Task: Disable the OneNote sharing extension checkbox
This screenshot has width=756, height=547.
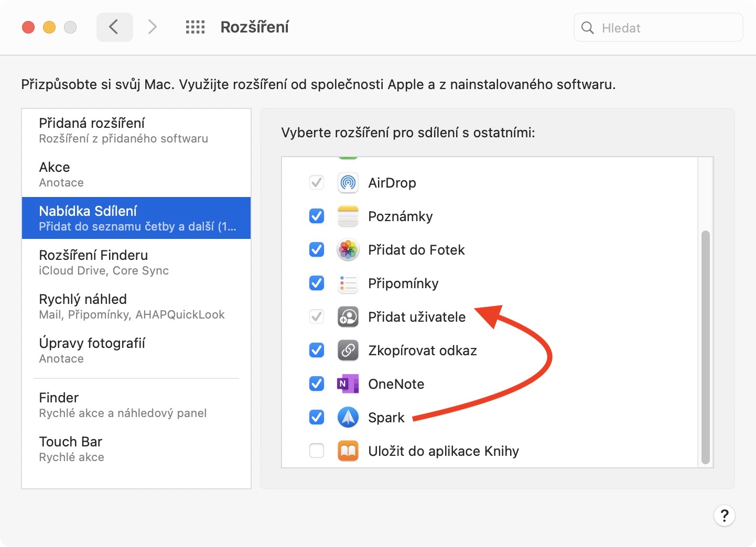Action: (x=317, y=384)
